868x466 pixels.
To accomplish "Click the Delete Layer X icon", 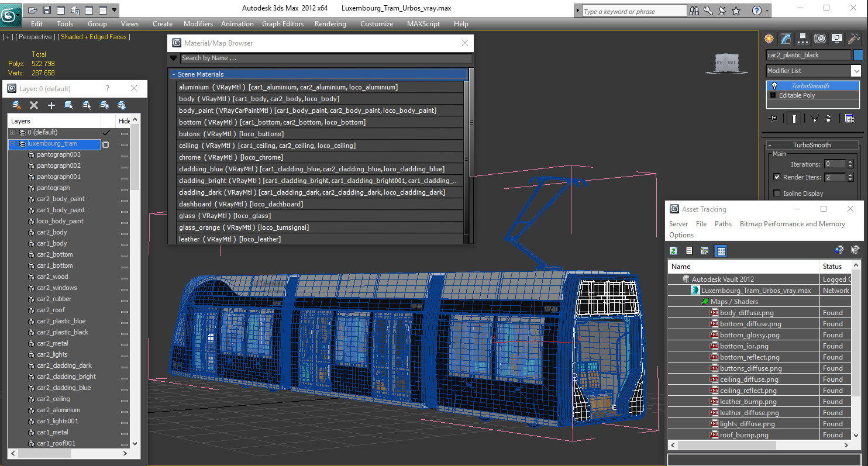I will pos(34,105).
